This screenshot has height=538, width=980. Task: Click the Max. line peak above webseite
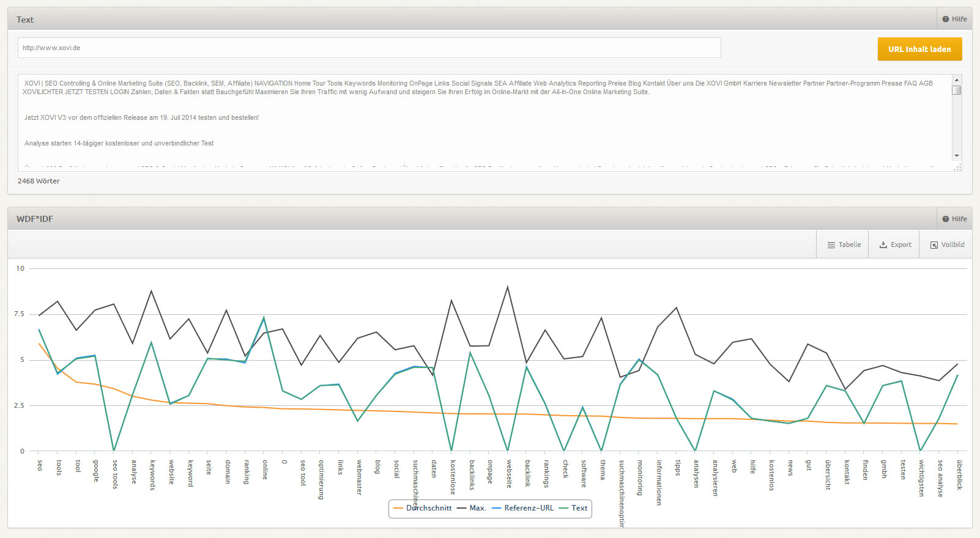pos(507,287)
